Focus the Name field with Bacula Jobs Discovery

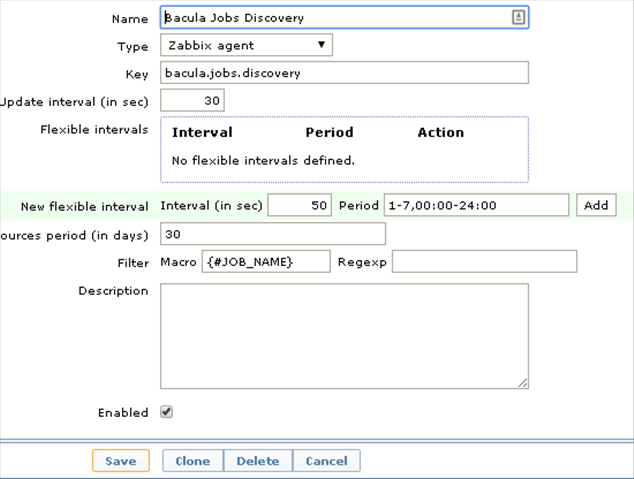click(344, 17)
